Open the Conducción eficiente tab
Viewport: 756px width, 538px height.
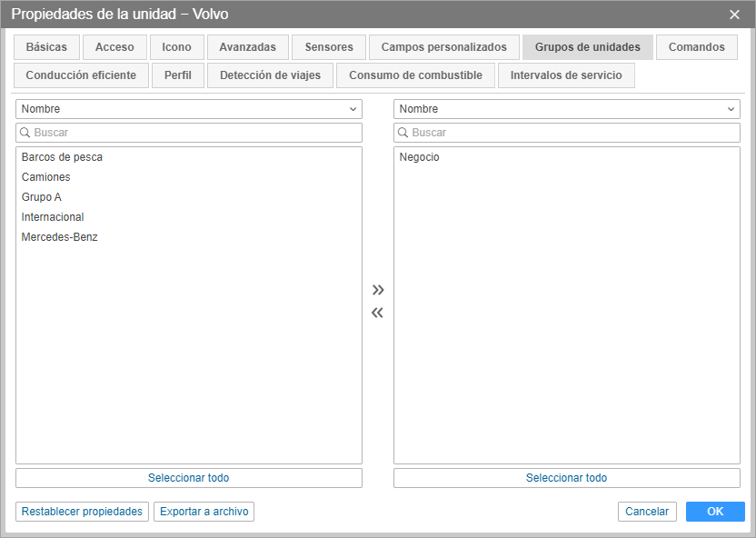click(81, 75)
